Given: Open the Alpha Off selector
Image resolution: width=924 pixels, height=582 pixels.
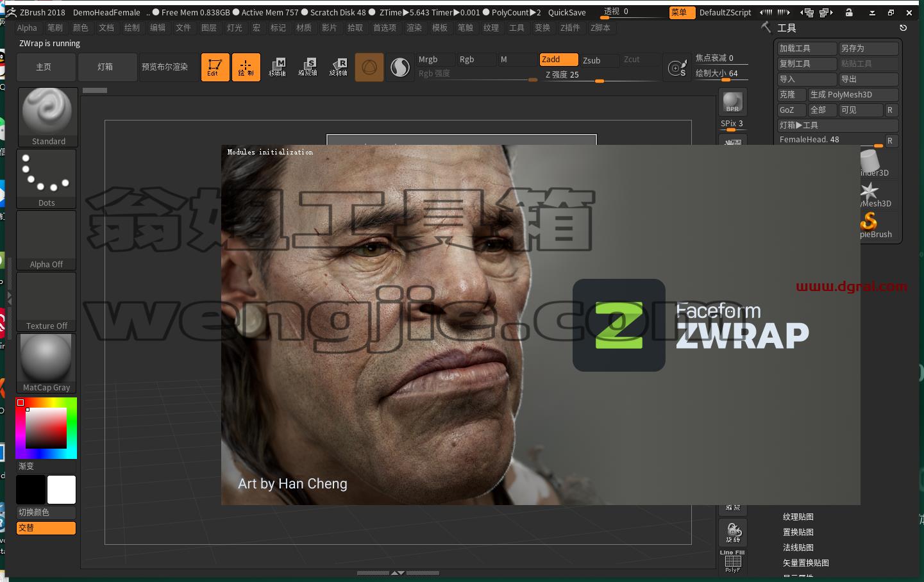Looking at the screenshot, I should (x=47, y=240).
